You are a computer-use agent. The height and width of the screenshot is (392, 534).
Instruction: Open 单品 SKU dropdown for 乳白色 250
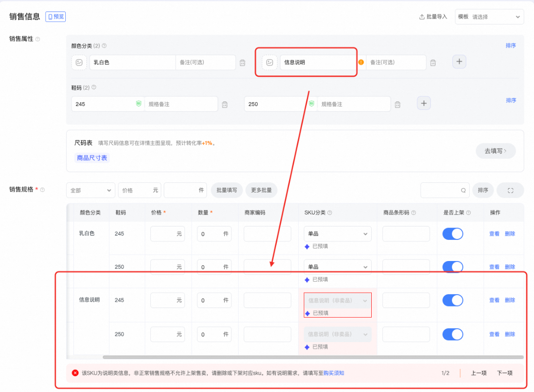point(338,267)
